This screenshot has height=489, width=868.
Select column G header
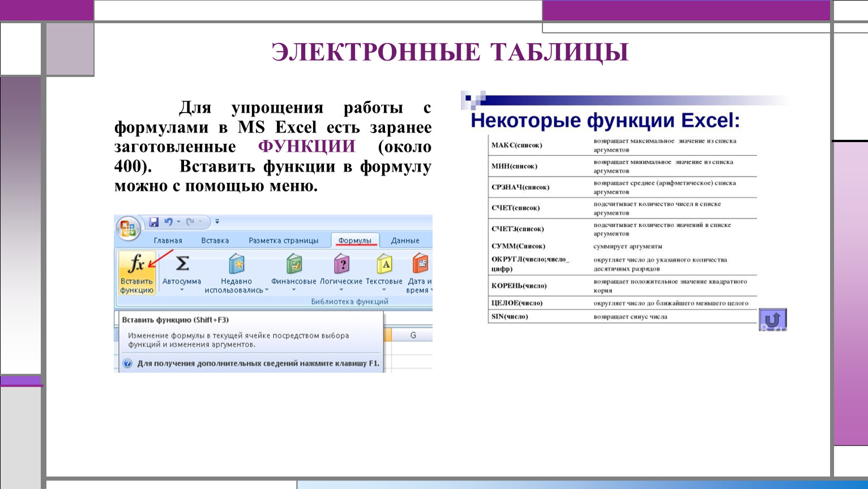click(x=413, y=335)
